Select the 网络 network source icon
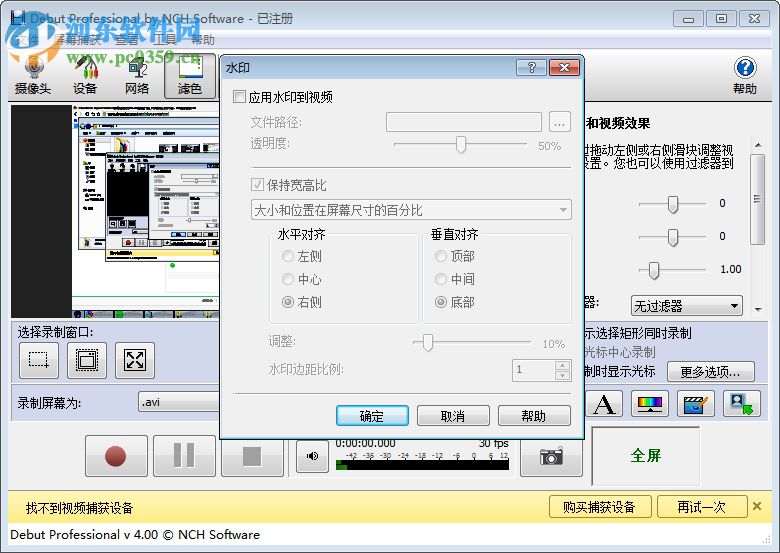This screenshot has height=553, width=780. (x=137, y=76)
